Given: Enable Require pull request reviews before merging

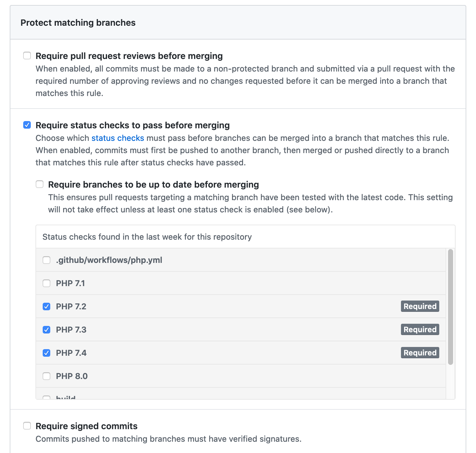Looking at the screenshot, I should [x=27, y=56].
